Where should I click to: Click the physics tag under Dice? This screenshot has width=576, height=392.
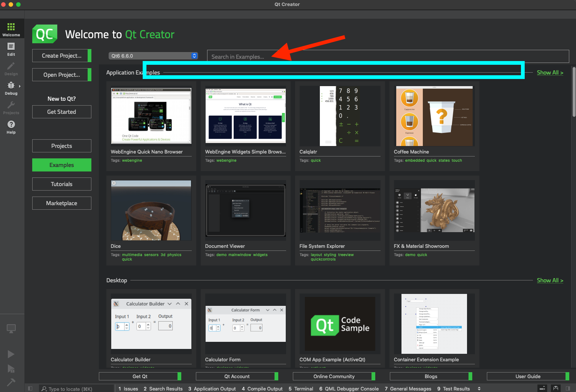[x=174, y=255]
